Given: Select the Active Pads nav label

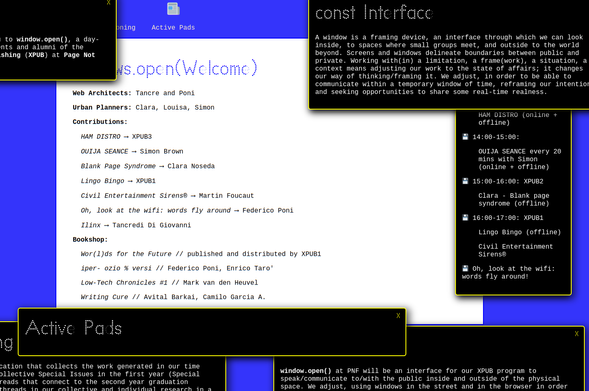Looking at the screenshot, I should [173, 27].
